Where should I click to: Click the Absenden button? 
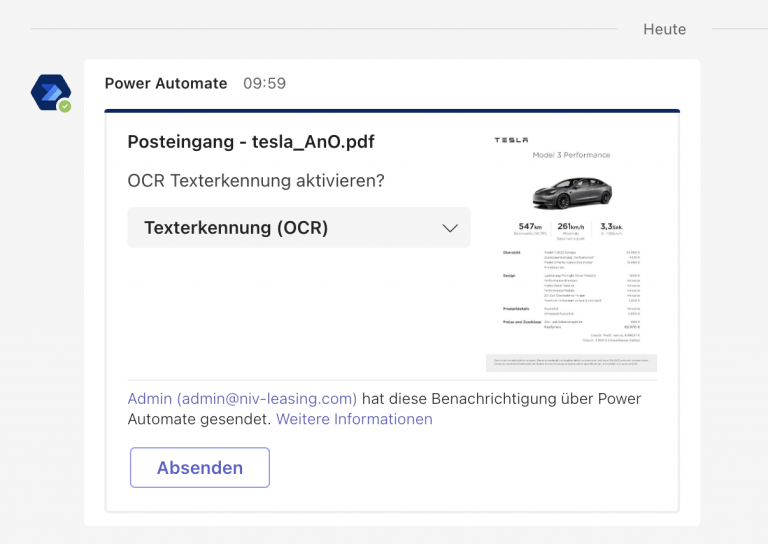[200, 468]
